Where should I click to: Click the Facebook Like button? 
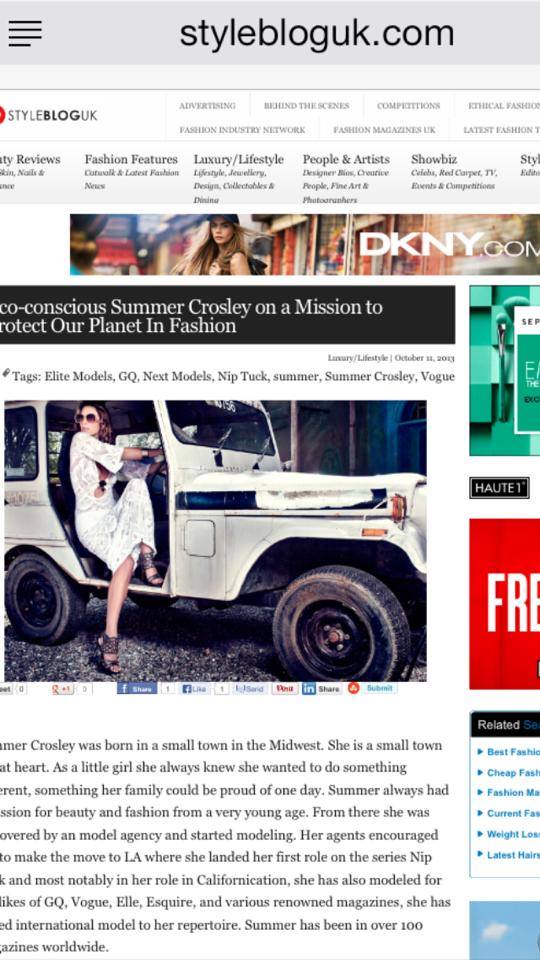tap(195, 689)
